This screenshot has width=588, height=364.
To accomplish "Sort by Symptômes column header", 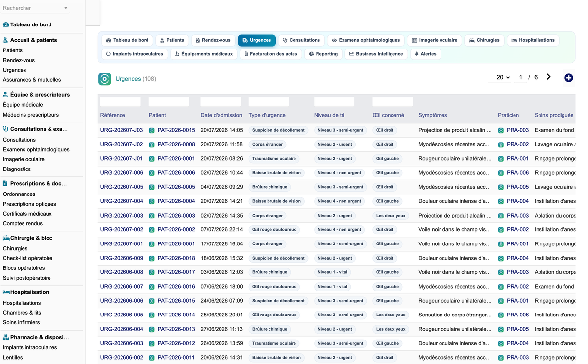I will pyautogui.click(x=433, y=115).
